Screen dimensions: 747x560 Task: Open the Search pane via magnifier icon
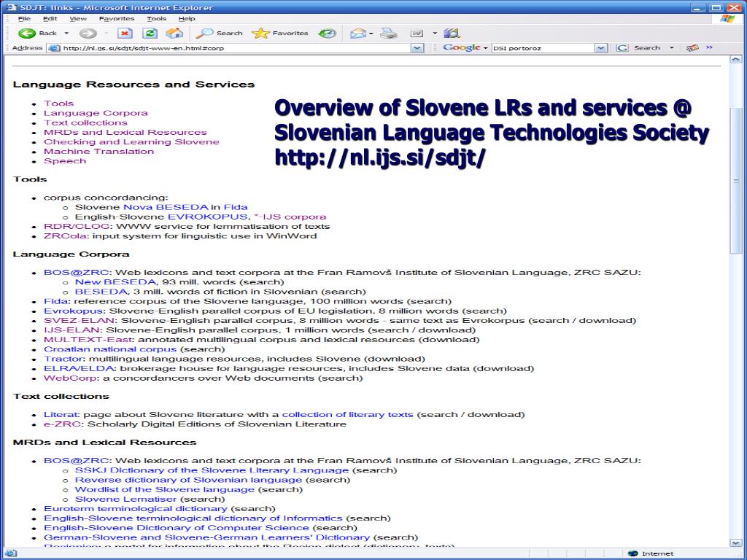point(204,33)
